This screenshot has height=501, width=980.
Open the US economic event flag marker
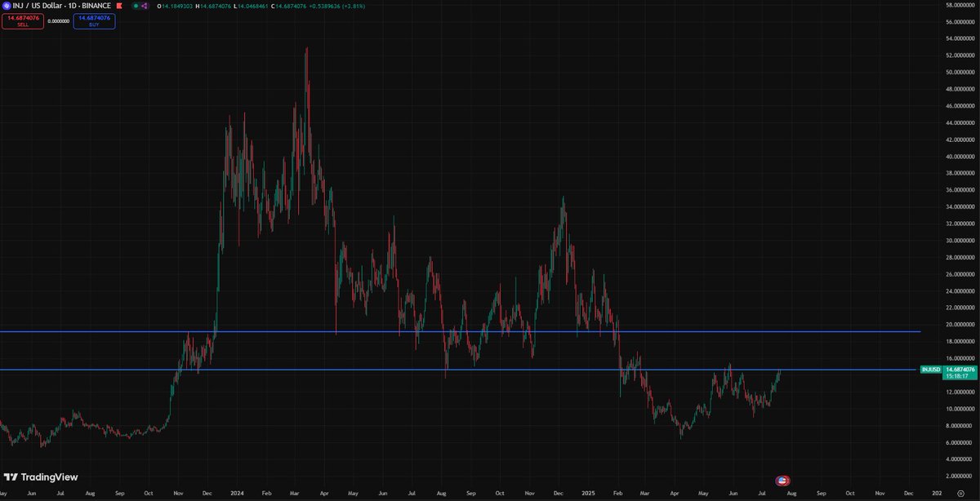(782, 480)
